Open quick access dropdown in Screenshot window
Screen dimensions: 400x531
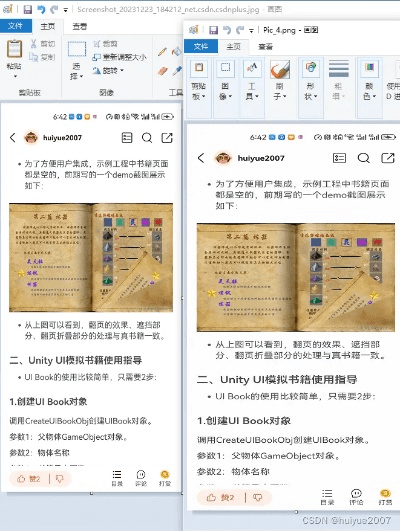[65, 10]
